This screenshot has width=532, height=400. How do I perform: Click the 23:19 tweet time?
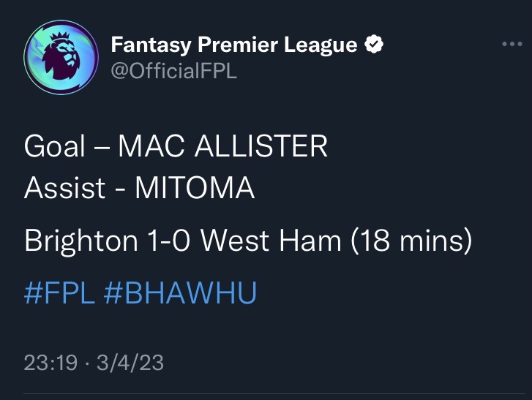(x=50, y=363)
